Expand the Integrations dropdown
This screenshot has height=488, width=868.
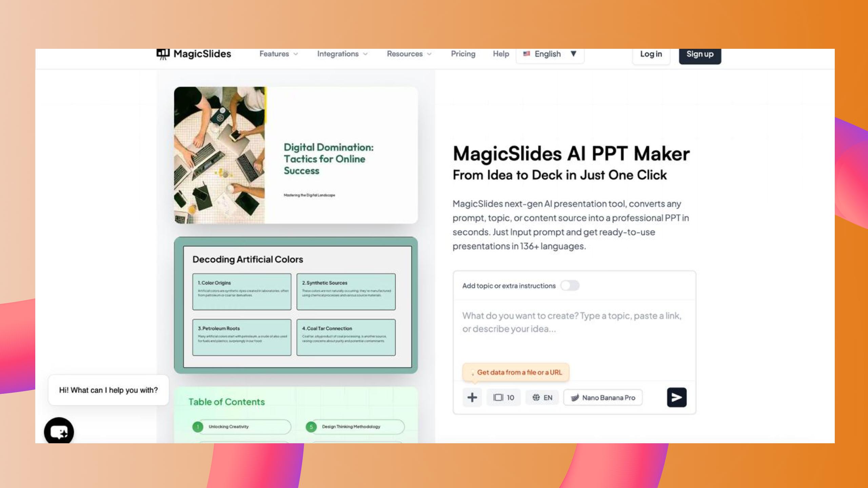(342, 54)
